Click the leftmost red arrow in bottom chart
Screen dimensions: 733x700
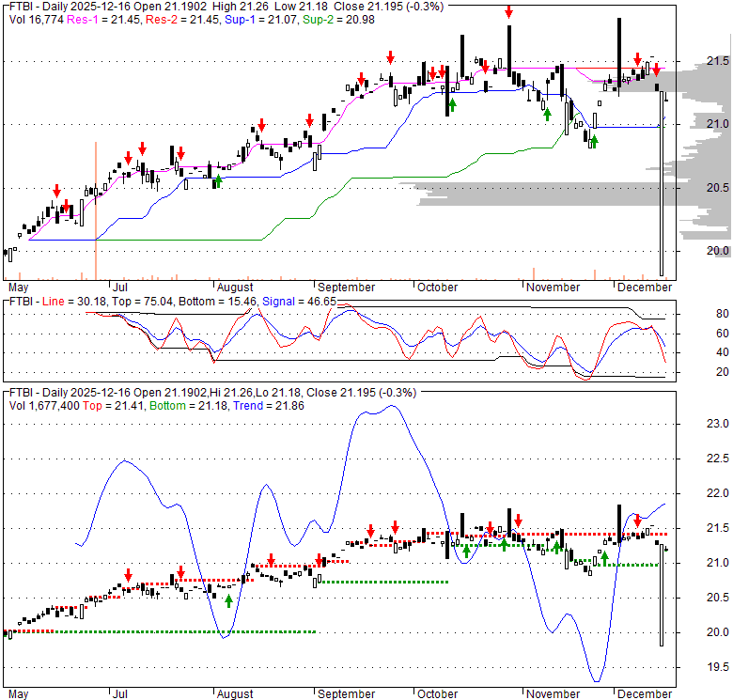[x=128, y=575]
